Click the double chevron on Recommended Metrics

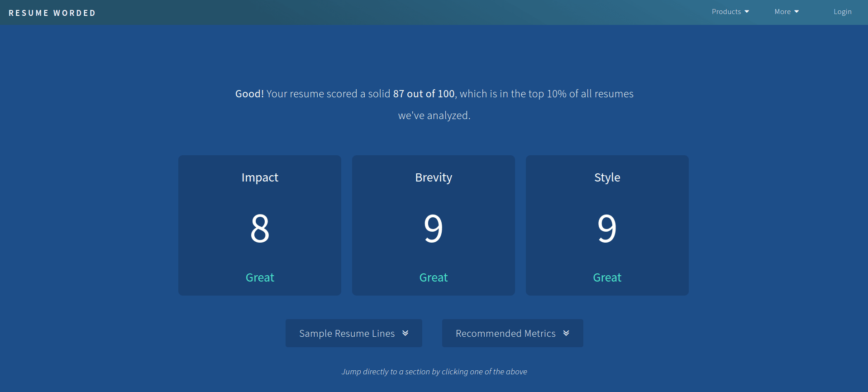[x=566, y=333]
